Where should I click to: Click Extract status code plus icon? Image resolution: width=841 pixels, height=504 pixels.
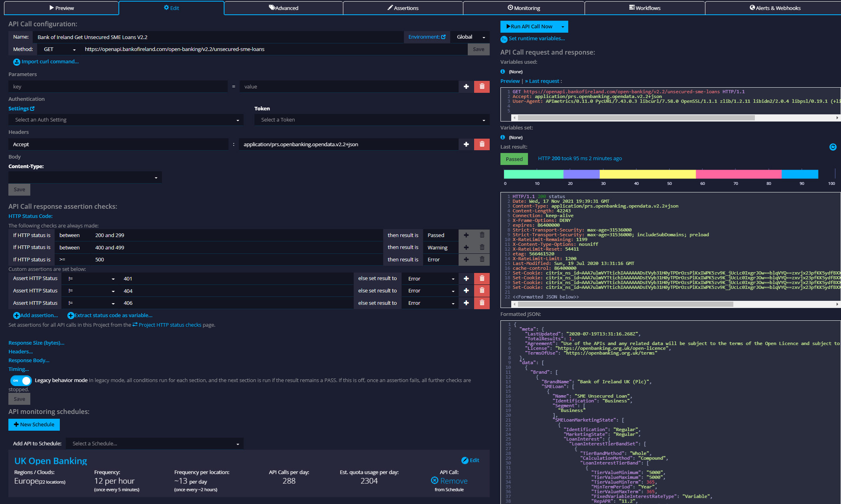coord(71,316)
